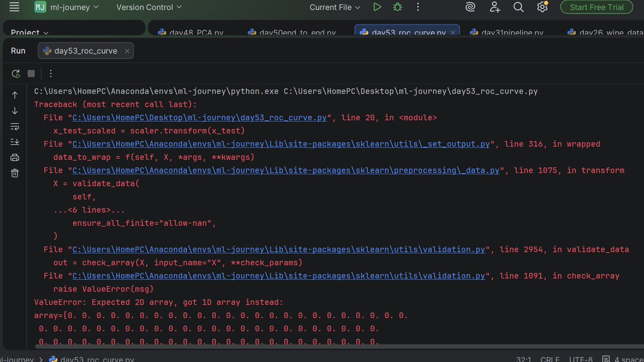Click 'ensure_all_finite="allow-nan",' line
The image size is (644, 362).
click(x=144, y=223)
